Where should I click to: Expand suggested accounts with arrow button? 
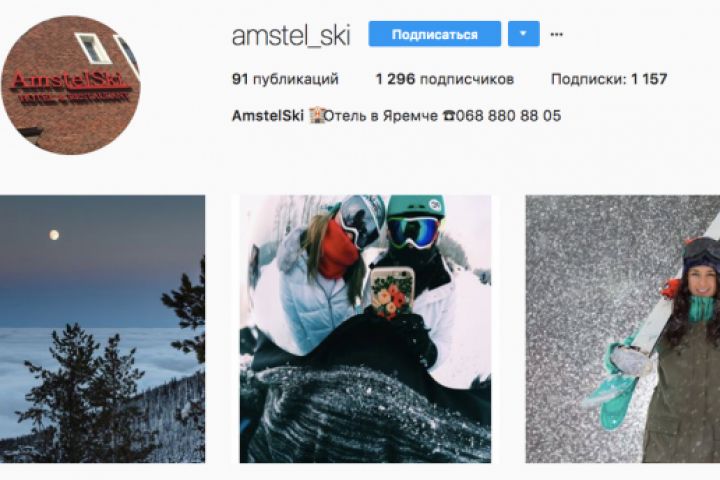pos(523,34)
